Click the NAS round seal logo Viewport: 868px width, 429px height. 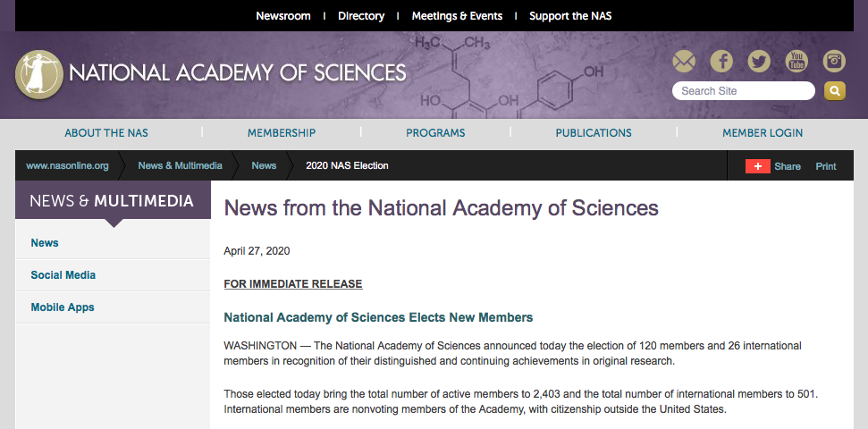[x=38, y=74]
